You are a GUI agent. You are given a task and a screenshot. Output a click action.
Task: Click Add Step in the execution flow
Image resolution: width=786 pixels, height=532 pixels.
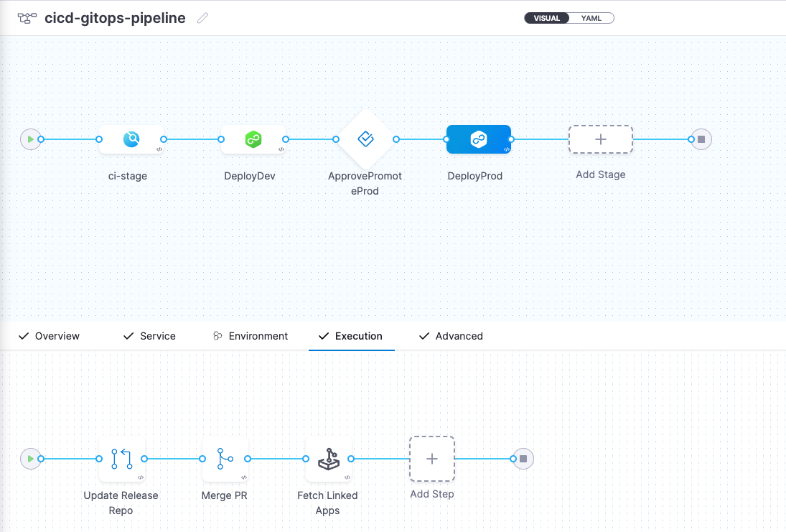point(431,459)
